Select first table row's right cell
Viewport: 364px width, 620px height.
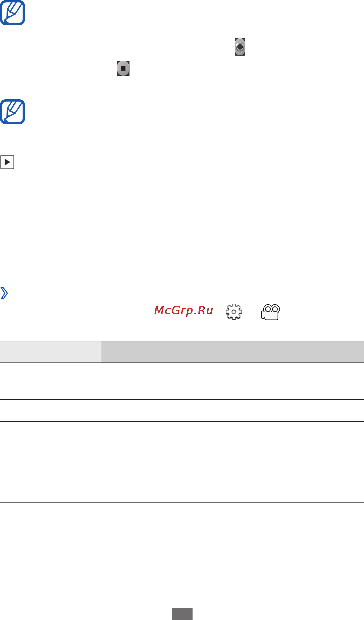click(x=233, y=381)
